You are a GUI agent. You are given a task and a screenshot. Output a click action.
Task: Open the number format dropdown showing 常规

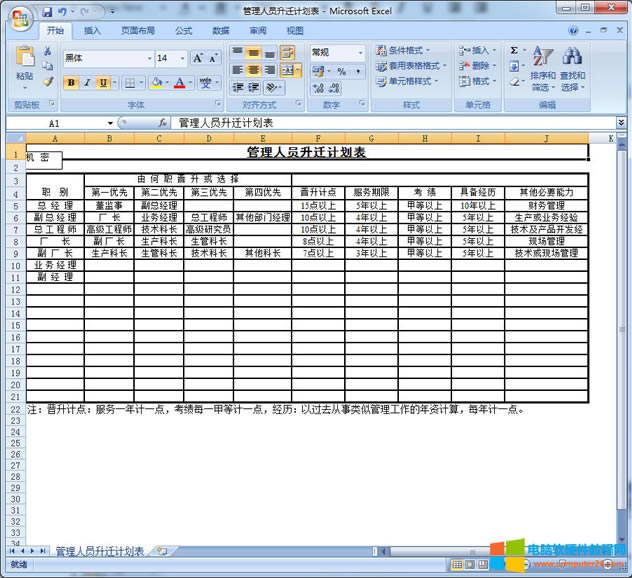tap(359, 51)
